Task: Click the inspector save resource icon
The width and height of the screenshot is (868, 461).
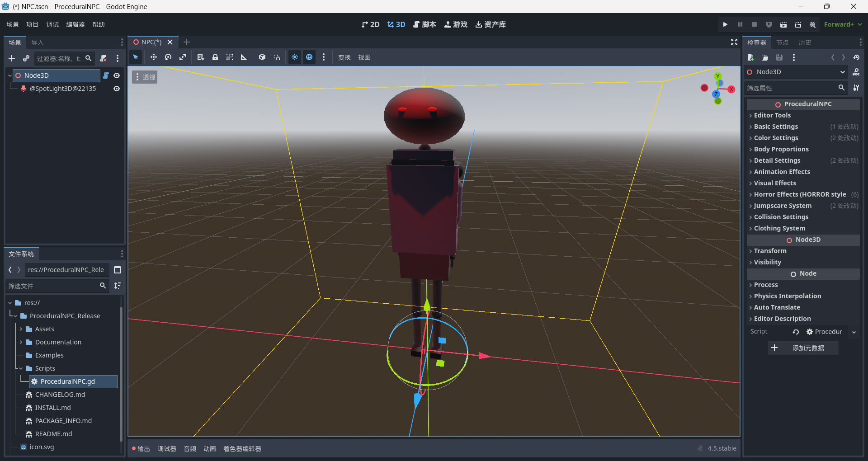Action: [x=779, y=57]
